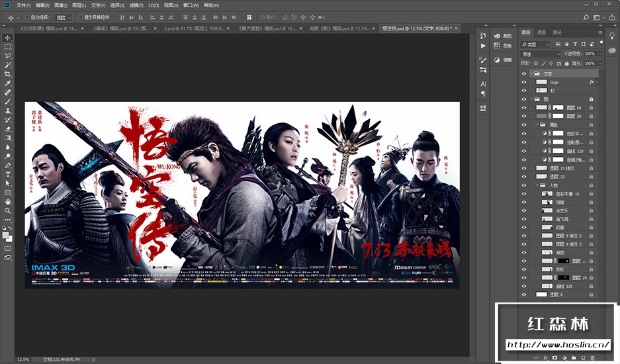This screenshot has width=620, height=364.
Task: Open the Actions play-button panel icon
Action: [483, 46]
